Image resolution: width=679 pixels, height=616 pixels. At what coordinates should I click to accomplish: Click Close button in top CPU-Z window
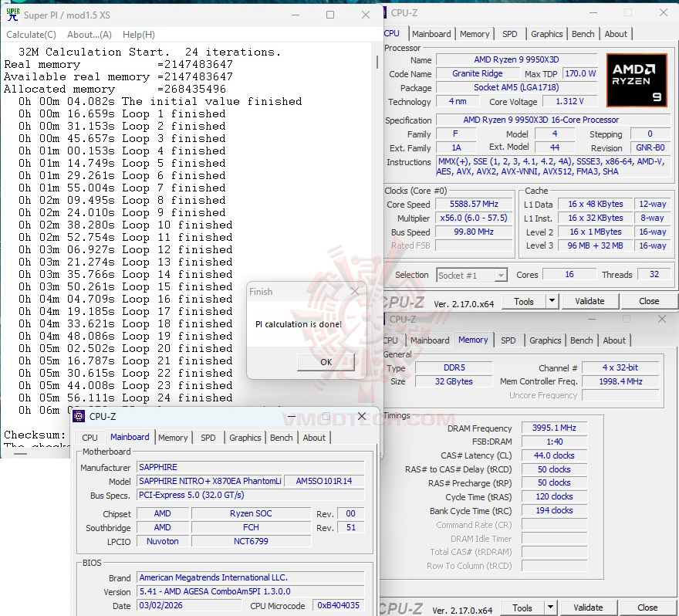click(649, 302)
